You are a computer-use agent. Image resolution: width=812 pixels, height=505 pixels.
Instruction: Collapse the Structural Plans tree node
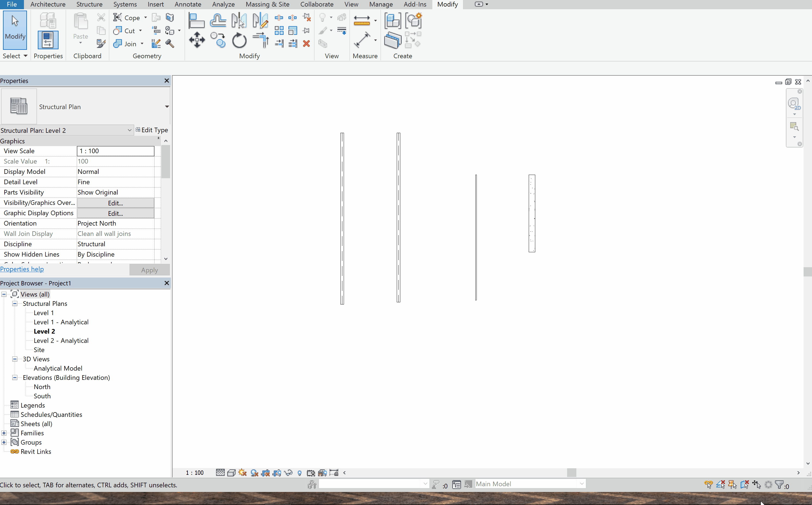[15, 303]
